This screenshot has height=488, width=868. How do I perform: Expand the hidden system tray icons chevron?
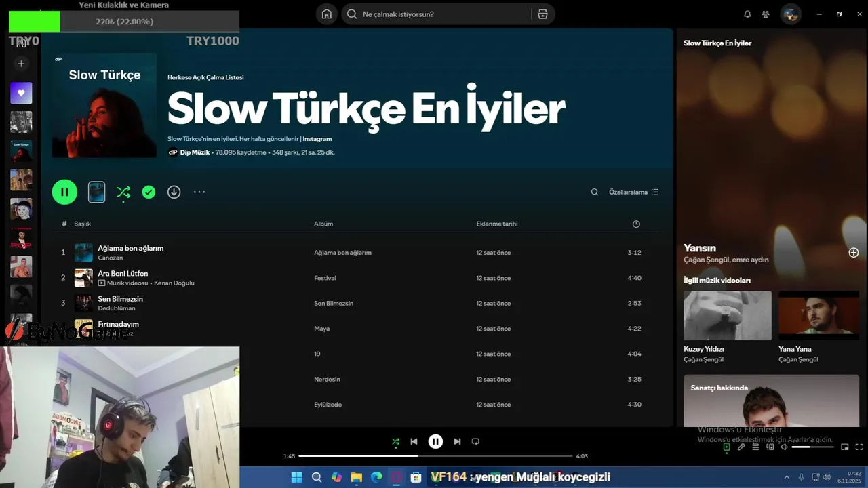[787, 477]
